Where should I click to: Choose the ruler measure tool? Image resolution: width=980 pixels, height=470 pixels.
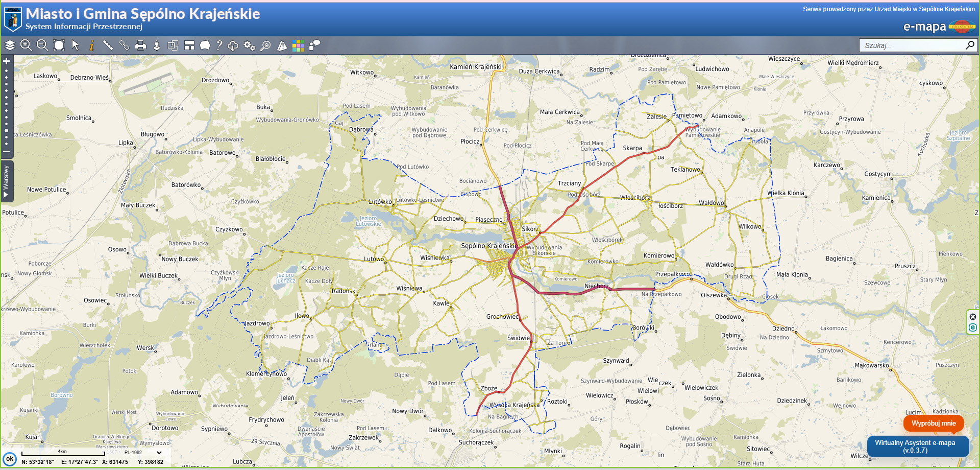pos(108,45)
